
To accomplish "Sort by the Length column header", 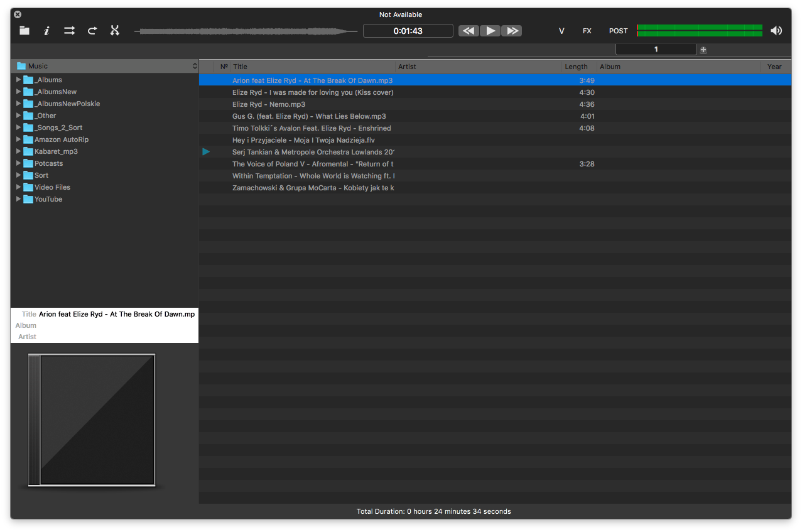I will tap(578, 67).
